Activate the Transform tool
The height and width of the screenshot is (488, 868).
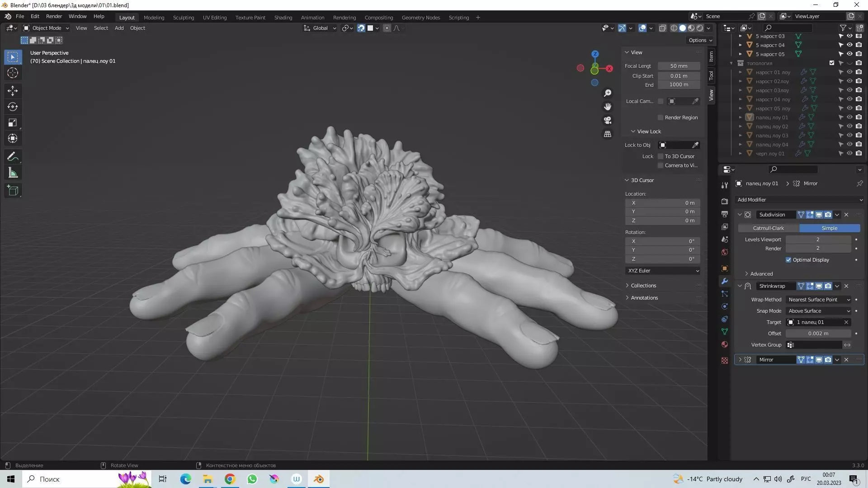(13, 138)
